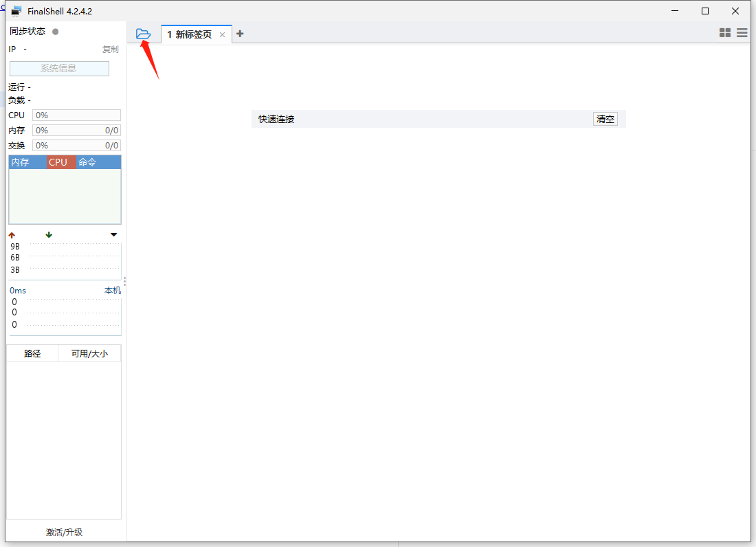Click the four-square grid view icon

pyautogui.click(x=724, y=33)
